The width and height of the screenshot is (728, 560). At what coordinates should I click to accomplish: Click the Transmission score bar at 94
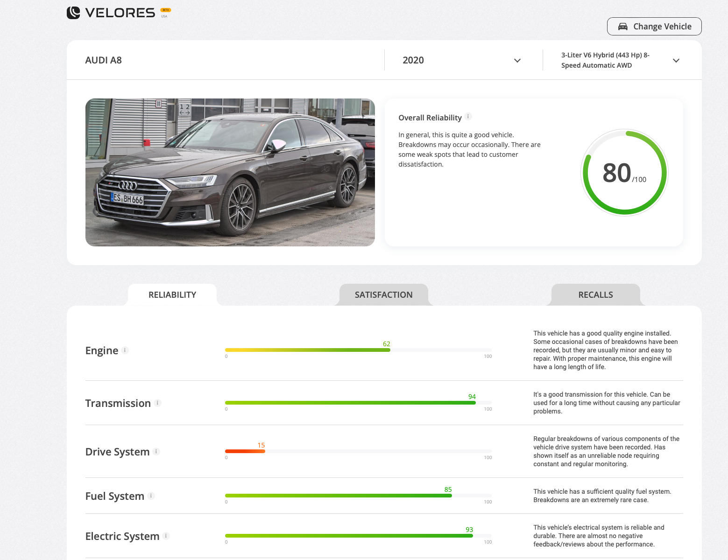(350, 403)
